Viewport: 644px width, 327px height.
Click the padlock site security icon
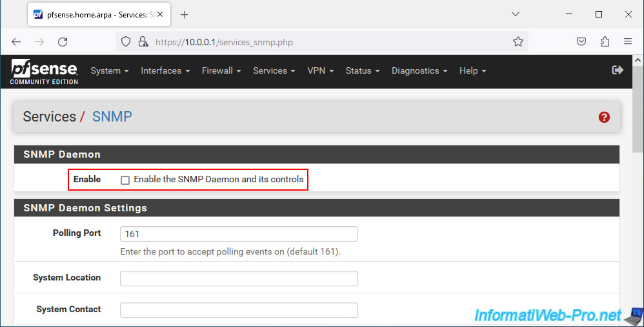pos(143,41)
